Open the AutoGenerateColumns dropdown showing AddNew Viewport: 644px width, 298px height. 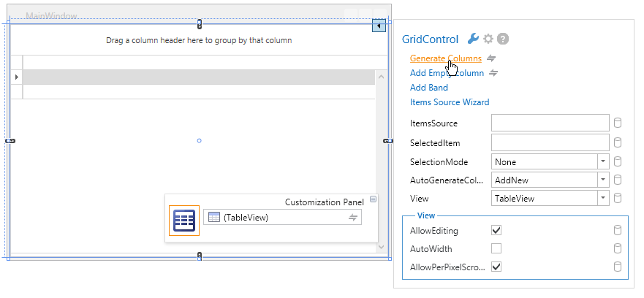(603, 180)
